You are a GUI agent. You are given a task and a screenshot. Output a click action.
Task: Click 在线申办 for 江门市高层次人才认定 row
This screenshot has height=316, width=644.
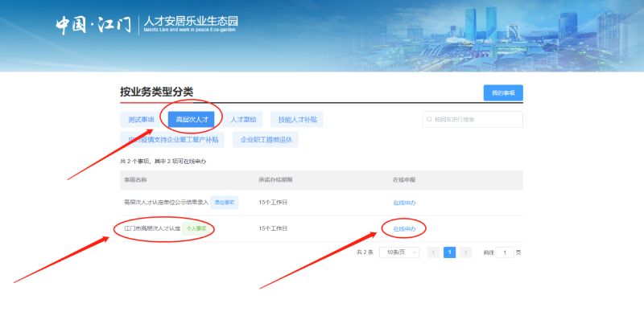[x=405, y=228]
